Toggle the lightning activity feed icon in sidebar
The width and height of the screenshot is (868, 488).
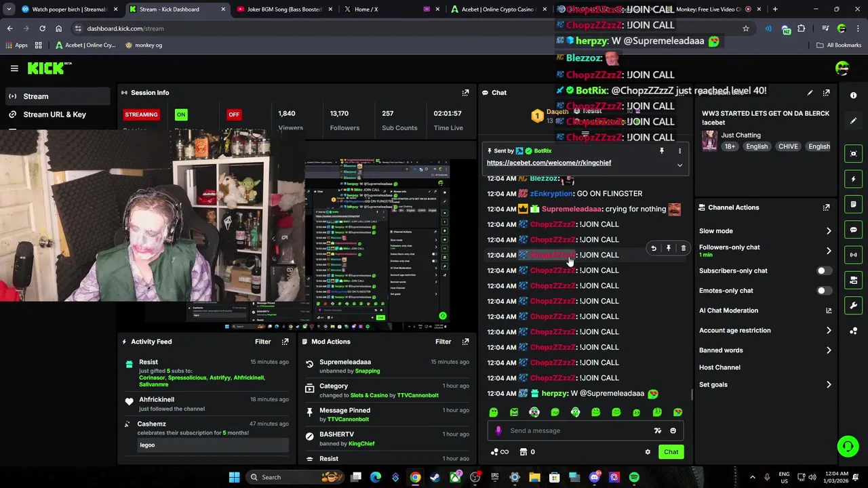(x=854, y=180)
